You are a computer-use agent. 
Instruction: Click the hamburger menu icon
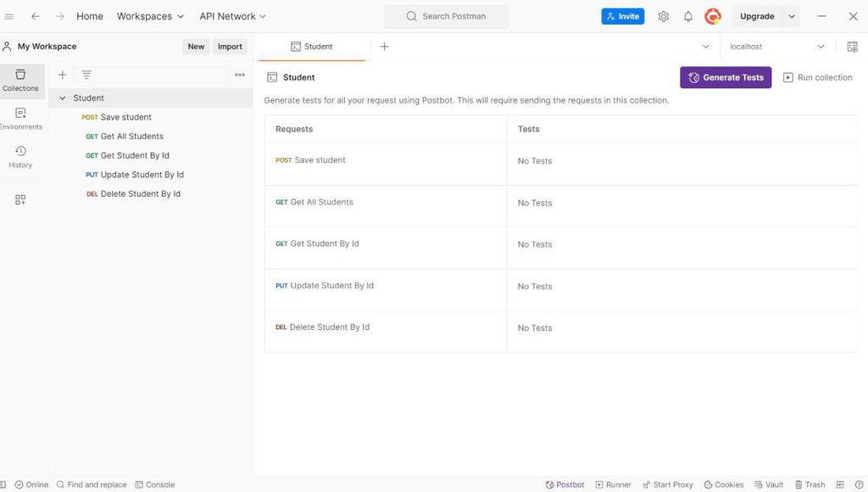click(9, 16)
